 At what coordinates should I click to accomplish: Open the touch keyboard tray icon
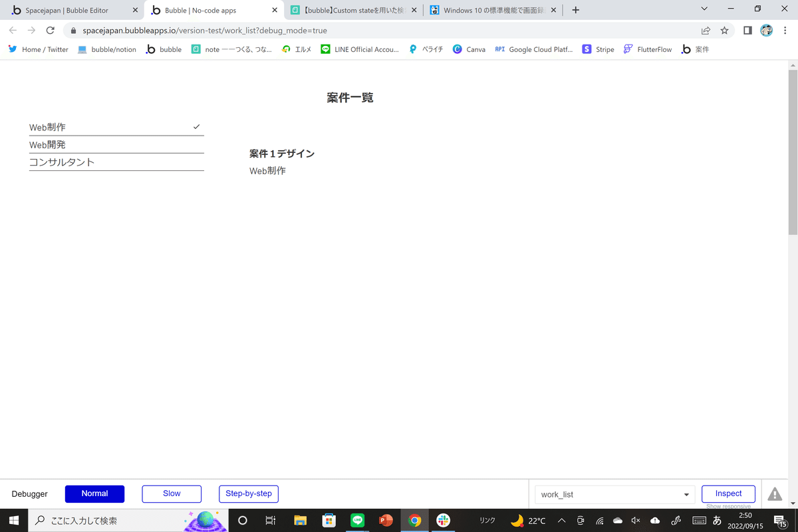click(699, 521)
